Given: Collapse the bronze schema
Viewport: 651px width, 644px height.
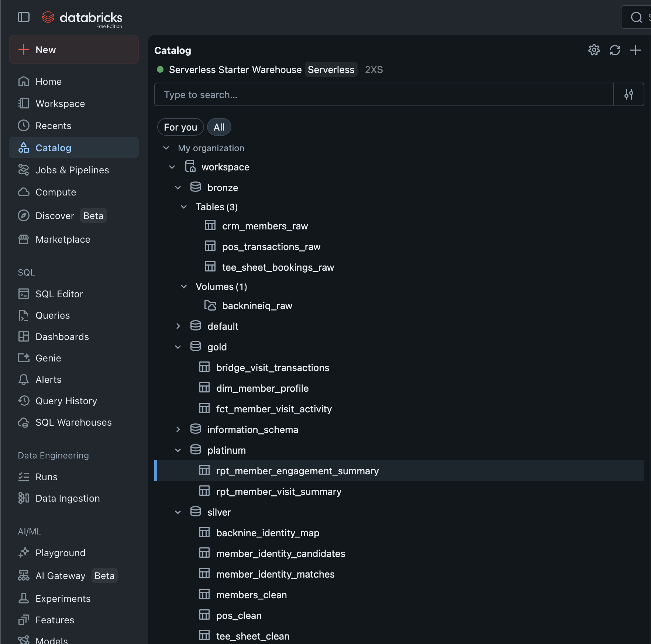Looking at the screenshot, I should pyautogui.click(x=178, y=187).
